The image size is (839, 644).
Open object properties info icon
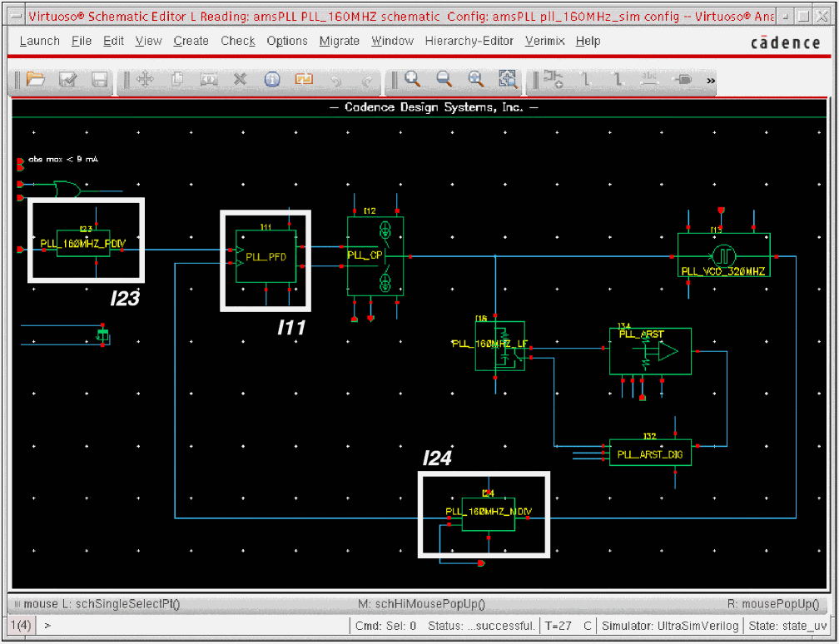tap(272, 80)
